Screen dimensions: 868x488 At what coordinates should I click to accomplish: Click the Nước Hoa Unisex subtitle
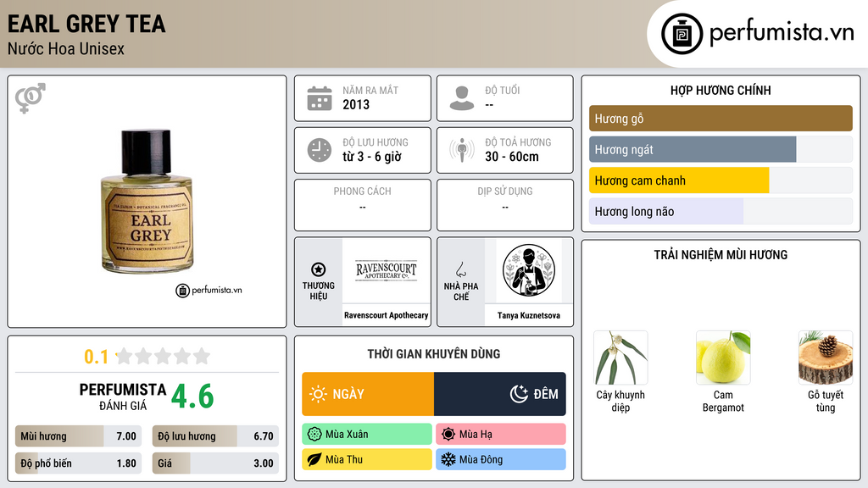point(66,48)
